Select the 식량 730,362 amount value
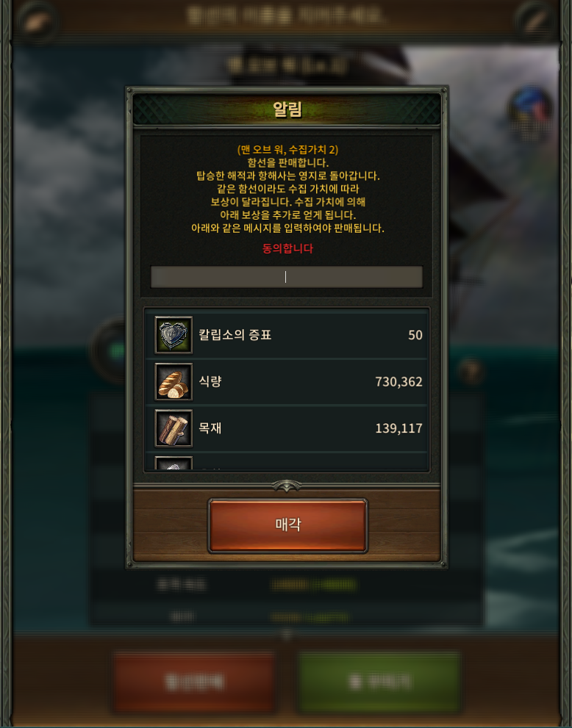The image size is (572, 728). pos(398,382)
